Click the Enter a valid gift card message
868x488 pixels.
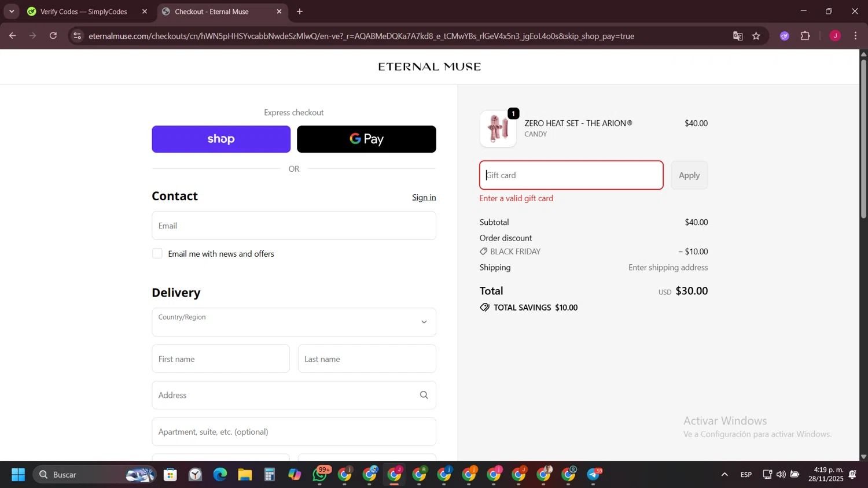(516, 198)
